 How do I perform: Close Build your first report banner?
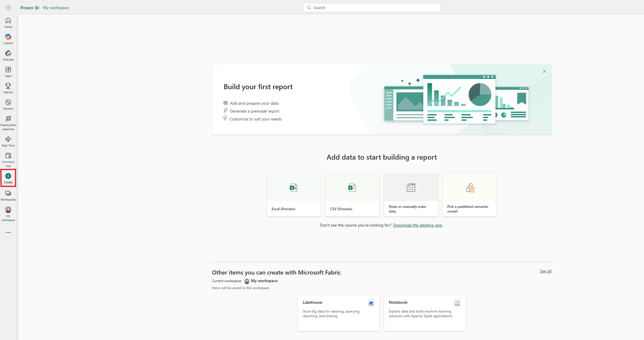(x=544, y=71)
